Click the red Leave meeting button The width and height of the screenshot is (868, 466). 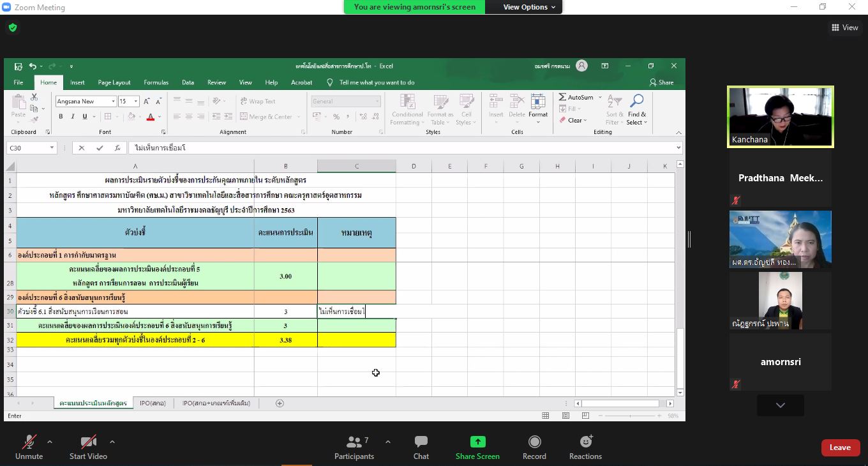840,447
